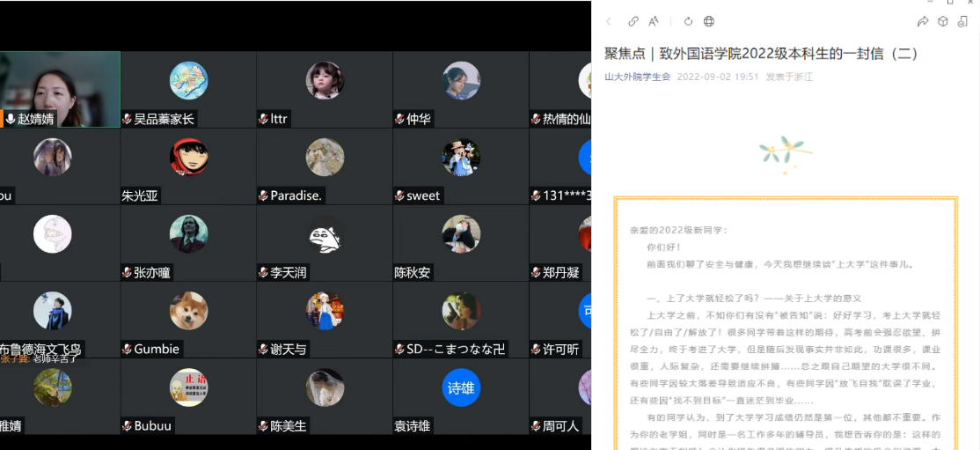Click the blue 诗雄 avatar circle
This screenshot has height=450, width=980.
tap(461, 387)
